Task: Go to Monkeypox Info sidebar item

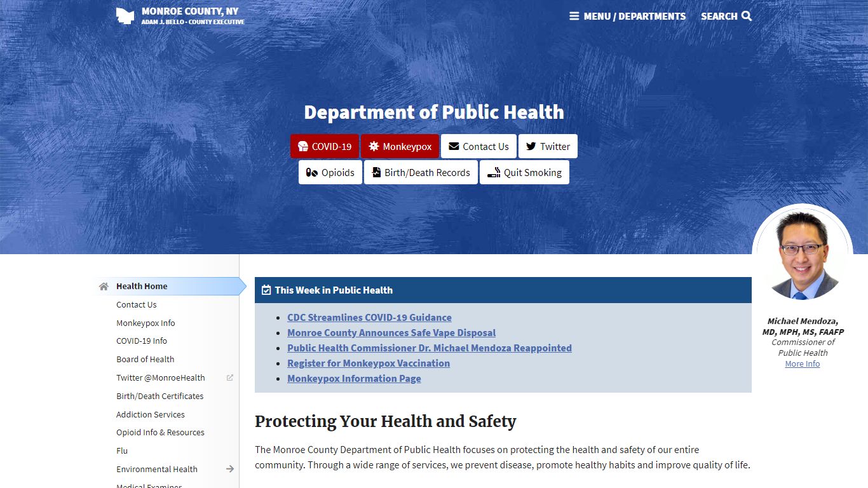Action: click(146, 323)
